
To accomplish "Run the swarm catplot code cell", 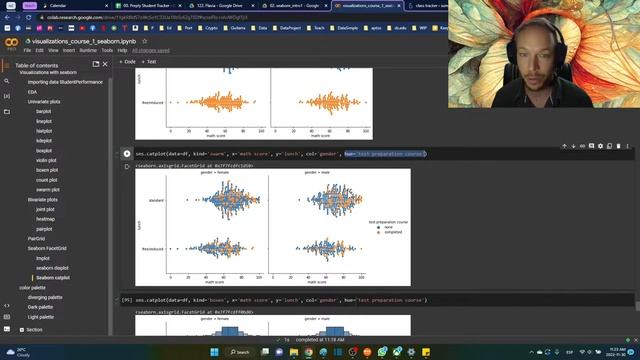I will click(127, 154).
